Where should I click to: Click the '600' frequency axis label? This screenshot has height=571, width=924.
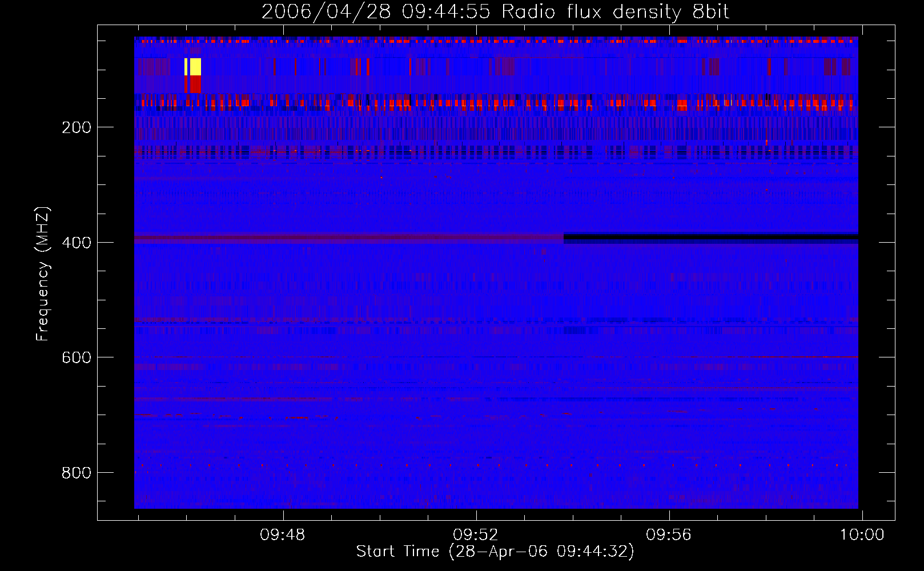[x=77, y=357]
